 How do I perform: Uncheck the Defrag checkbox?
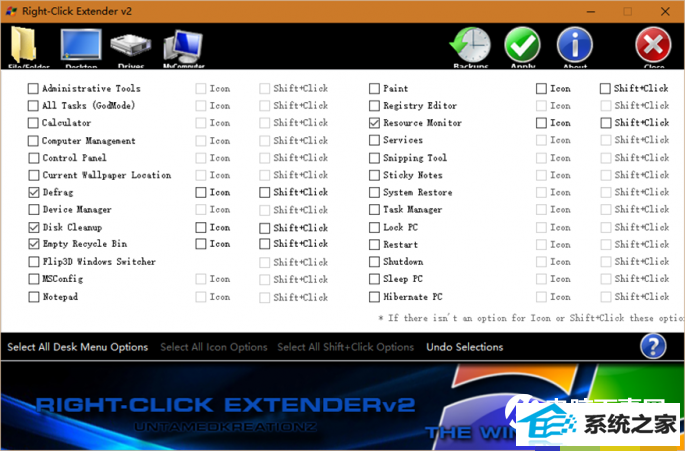coord(34,192)
